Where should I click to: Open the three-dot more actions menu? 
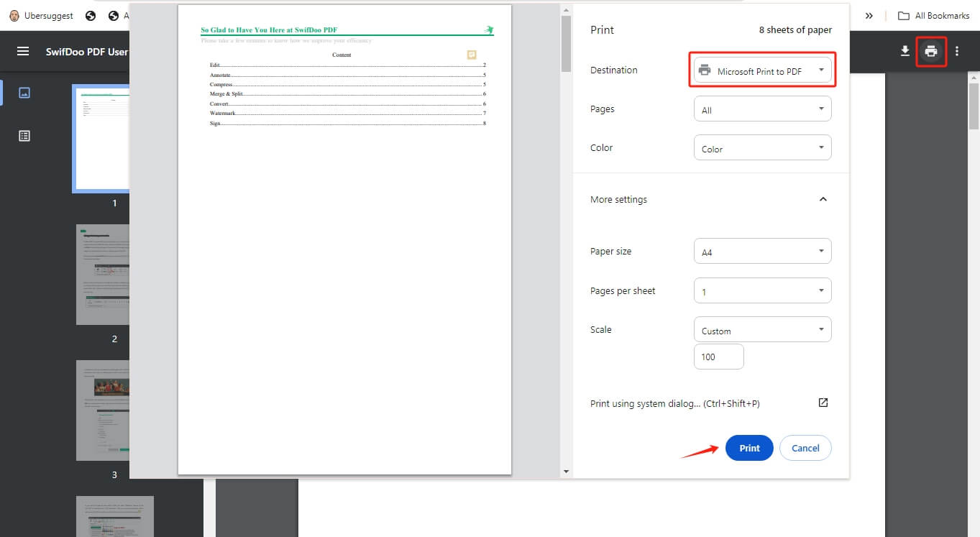click(957, 52)
